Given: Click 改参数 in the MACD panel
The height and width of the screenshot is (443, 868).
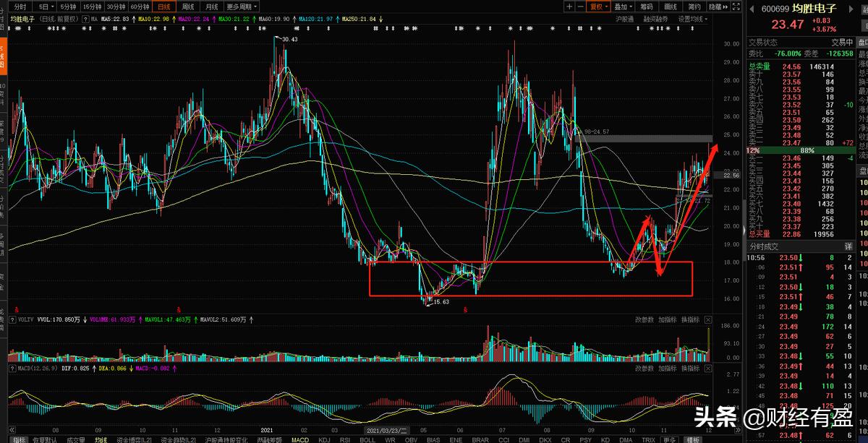Looking at the screenshot, I should (x=644, y=369).
